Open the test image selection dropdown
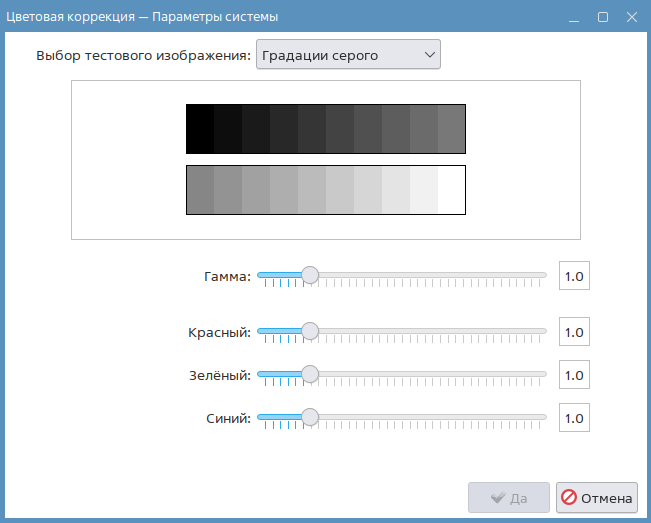 (x=348, y=55)
